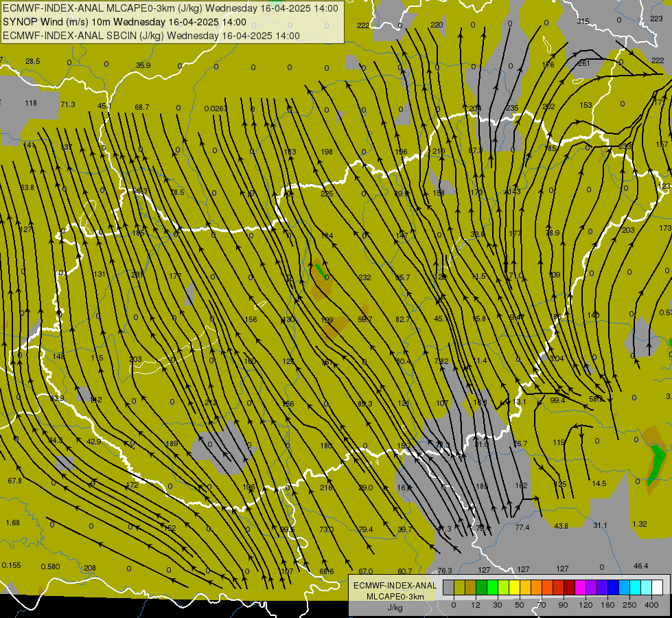Screen dimensions: 672x618
Task: Click legend scale value 400
Action: (x=651, y=605)
